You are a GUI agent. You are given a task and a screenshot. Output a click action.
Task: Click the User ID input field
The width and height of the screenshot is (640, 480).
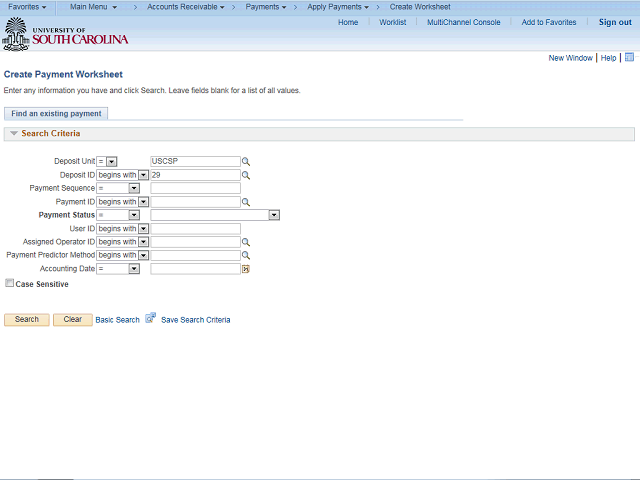click(196, 229)
